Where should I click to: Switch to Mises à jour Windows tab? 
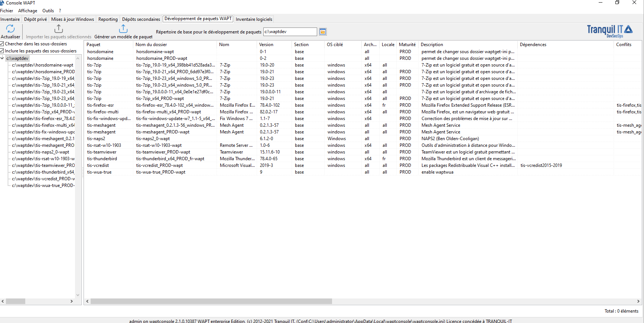[73, 19]
